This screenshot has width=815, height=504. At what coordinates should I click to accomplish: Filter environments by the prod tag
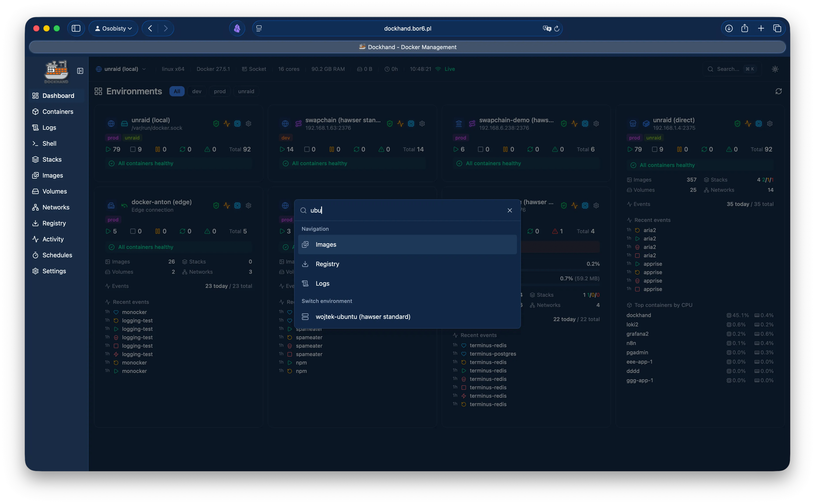219,91
